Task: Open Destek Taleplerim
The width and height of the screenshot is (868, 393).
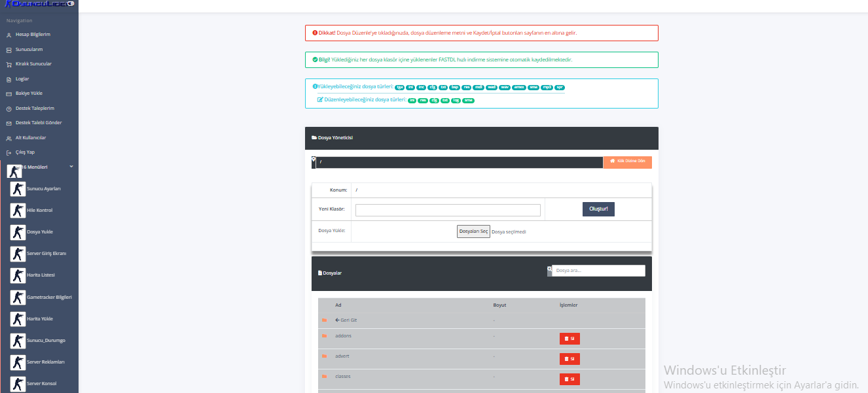Action: tap(35, 109)
